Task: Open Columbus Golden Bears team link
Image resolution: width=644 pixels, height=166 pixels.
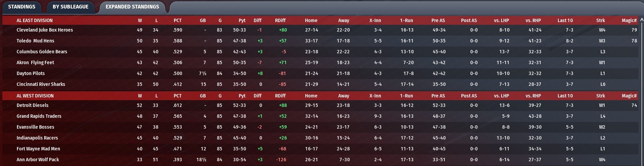Action: point(42,52)
